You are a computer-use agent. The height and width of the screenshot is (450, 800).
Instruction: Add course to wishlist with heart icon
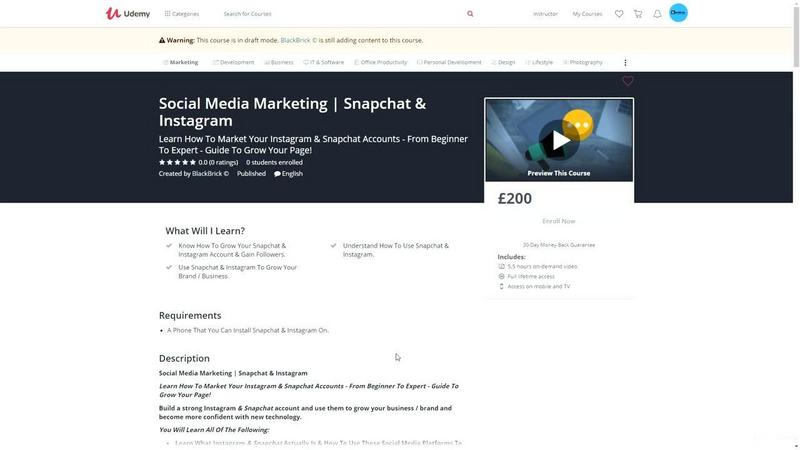coord(628,81)
